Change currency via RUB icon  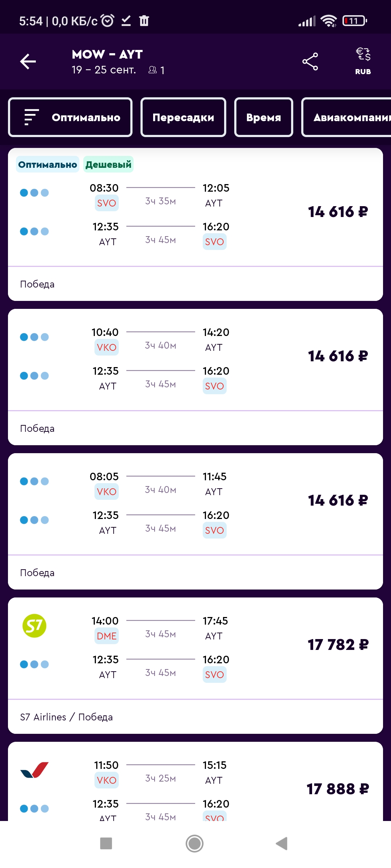point(363,61)
